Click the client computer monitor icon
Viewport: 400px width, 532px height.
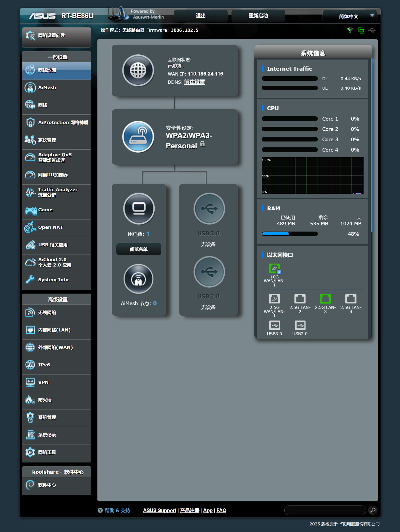click(139, 208)
